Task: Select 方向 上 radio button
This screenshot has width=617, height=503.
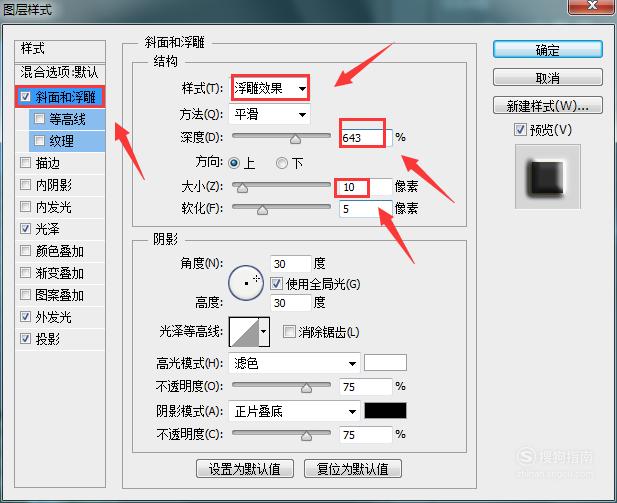Action: pos(234,163)
